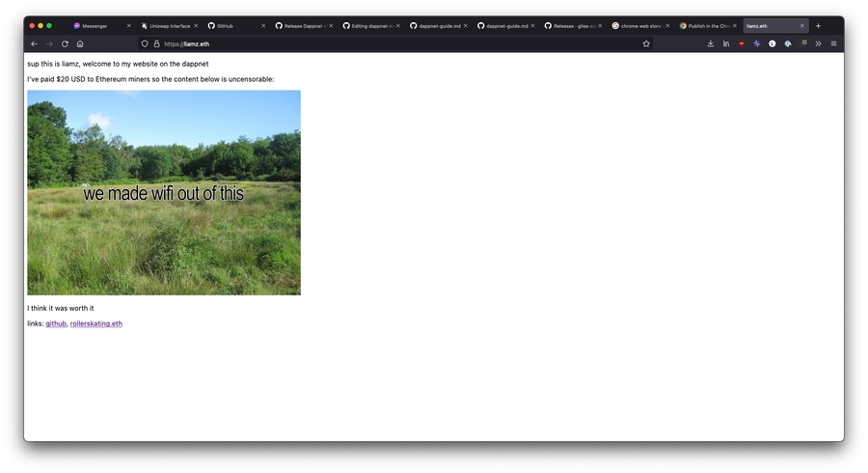Viewport: 868px width, 473px height.
Task: Click the liamz.eth URL address bar
Action: 386,43
